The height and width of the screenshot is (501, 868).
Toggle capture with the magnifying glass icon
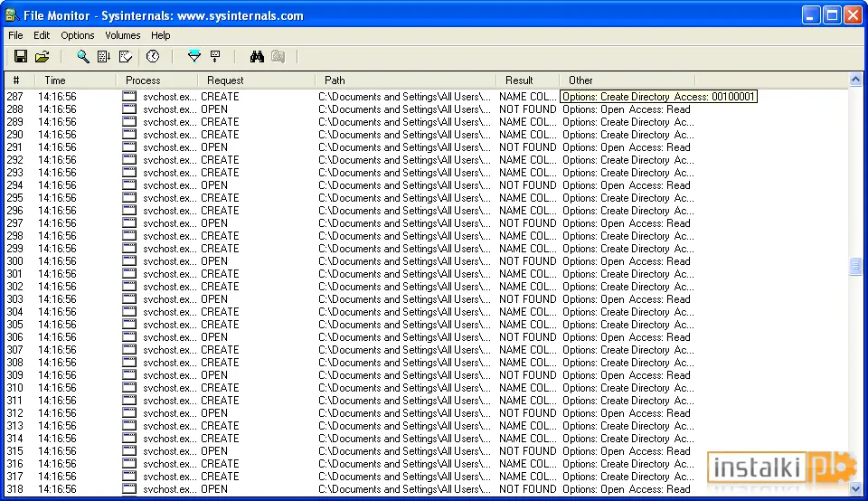tap(83, 56)
